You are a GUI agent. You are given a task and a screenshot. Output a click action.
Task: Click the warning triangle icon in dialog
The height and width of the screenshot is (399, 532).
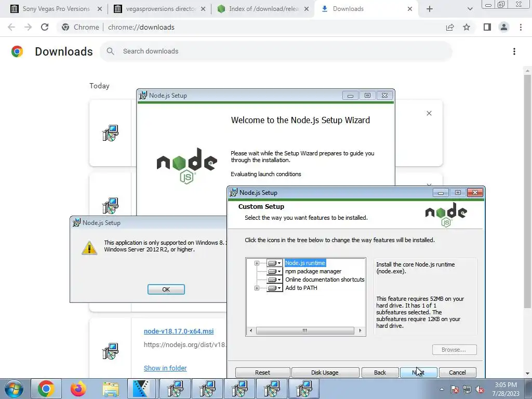click(x=89, y=248)
